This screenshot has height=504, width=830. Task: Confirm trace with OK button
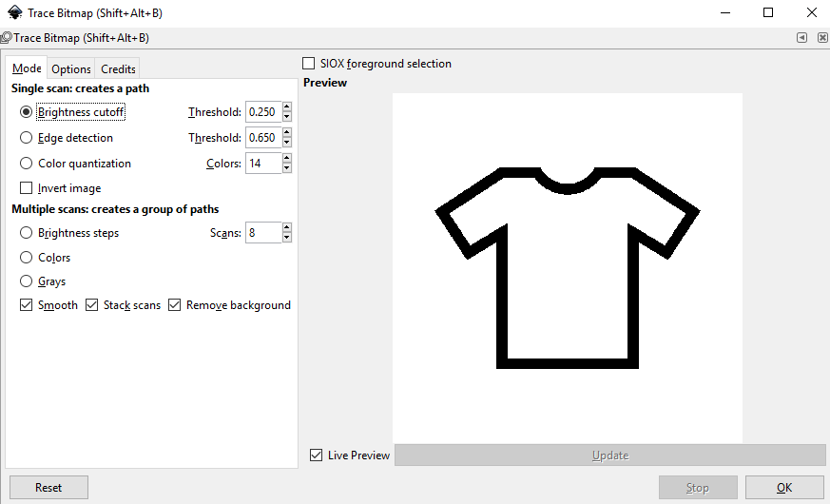point(784,488)
